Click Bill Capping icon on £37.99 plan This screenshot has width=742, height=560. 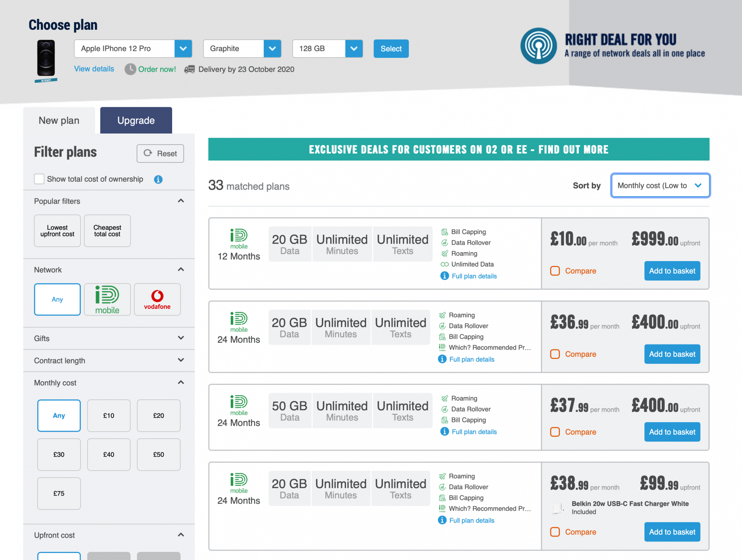click(x=444, y=420)
